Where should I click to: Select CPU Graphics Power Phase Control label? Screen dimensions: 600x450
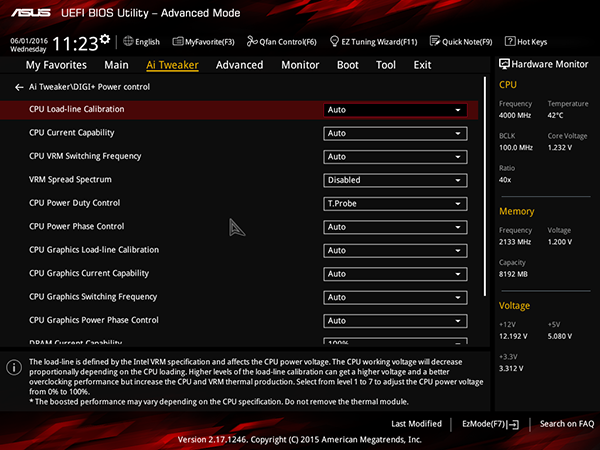(94, 320)
